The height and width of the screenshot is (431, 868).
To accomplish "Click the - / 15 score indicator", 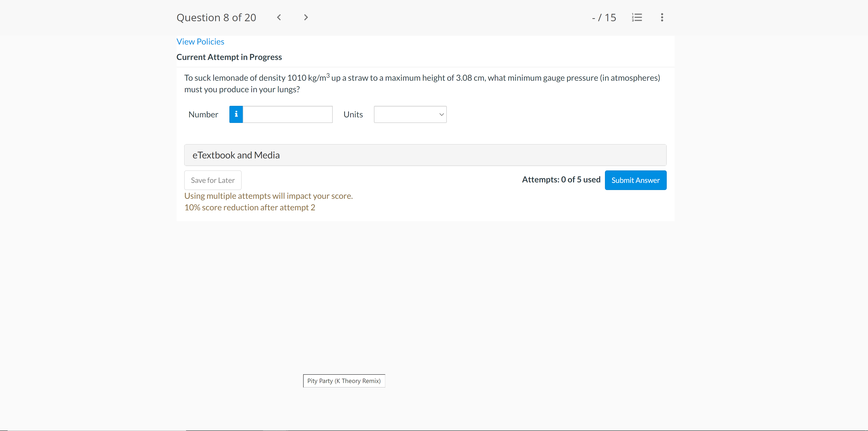I will point(604,18).
